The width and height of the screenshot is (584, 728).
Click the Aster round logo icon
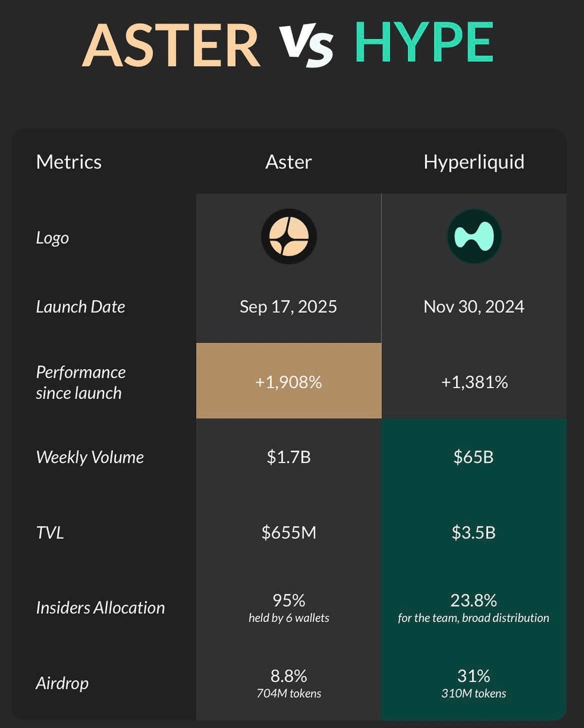tap(288, 237)
